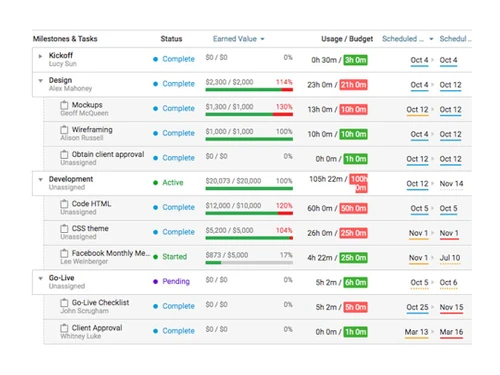Viewport: 500px width, 375px height.
Task: Collapse the Go-Live milestone triangle
Action: tap(40, 278)
